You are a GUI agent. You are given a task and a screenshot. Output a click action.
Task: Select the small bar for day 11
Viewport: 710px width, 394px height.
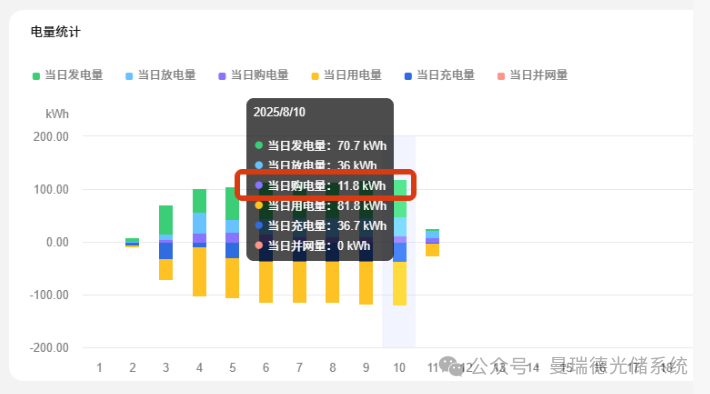432,243
